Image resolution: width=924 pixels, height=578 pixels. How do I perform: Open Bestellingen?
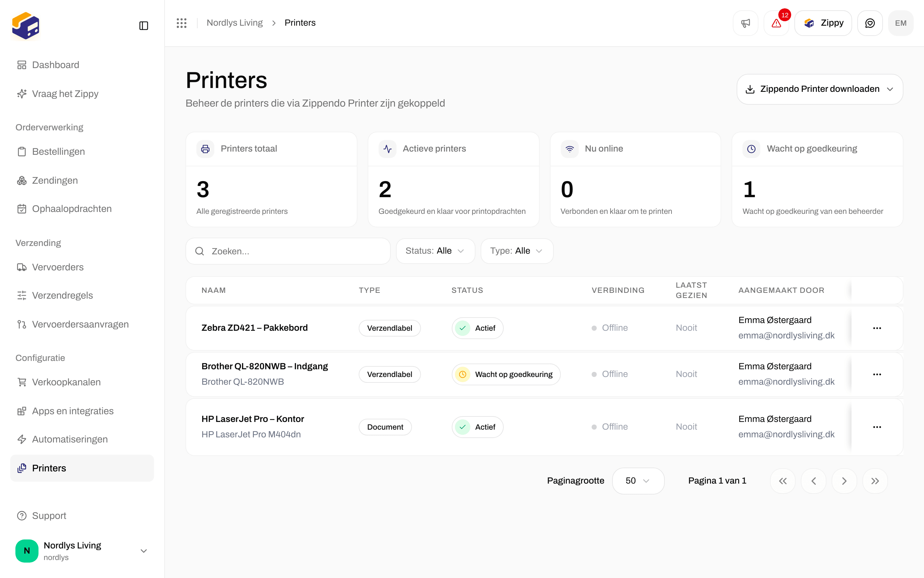pyautogui.click(x=82, y=151)
